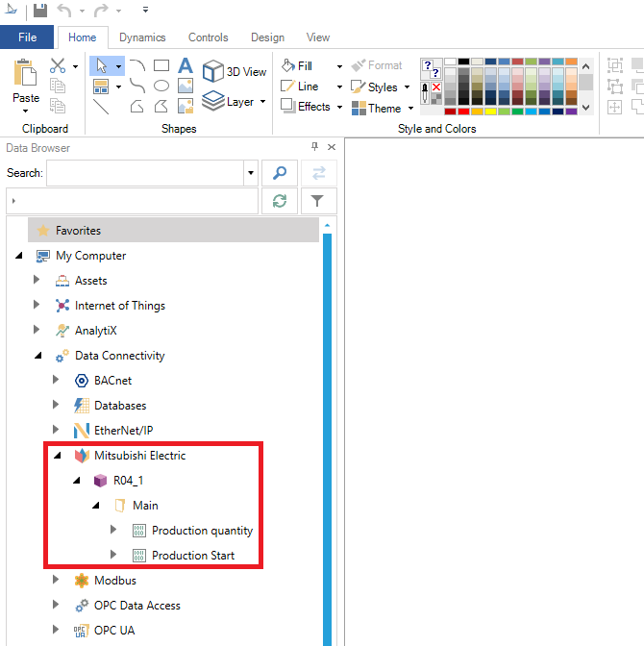
Task: Select the Production Start tag
Action: pos(193,556)
